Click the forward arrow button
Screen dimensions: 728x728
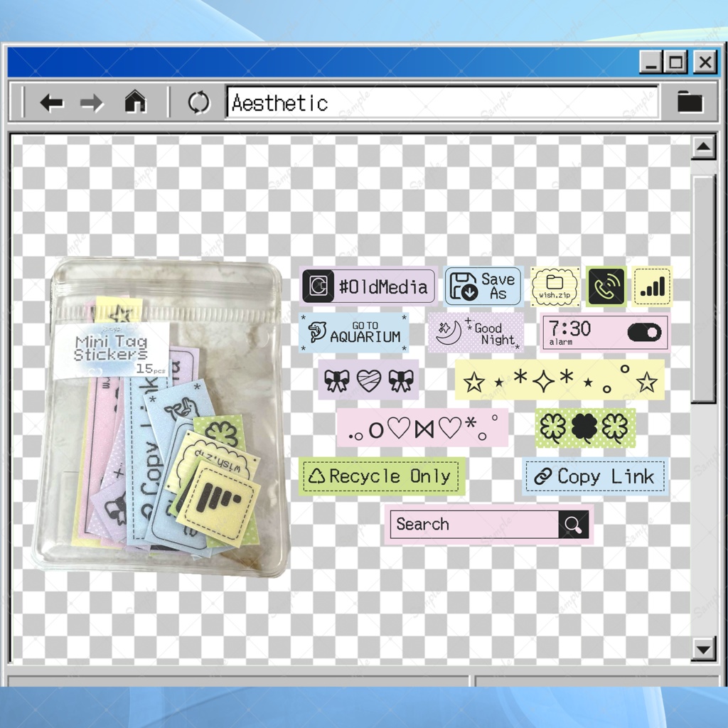(x=92, y=102)
